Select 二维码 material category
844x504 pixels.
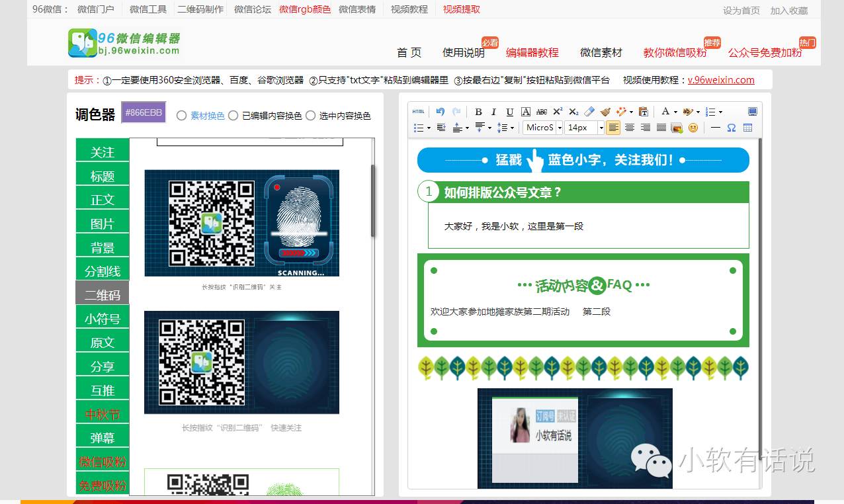tap(103, 295)
